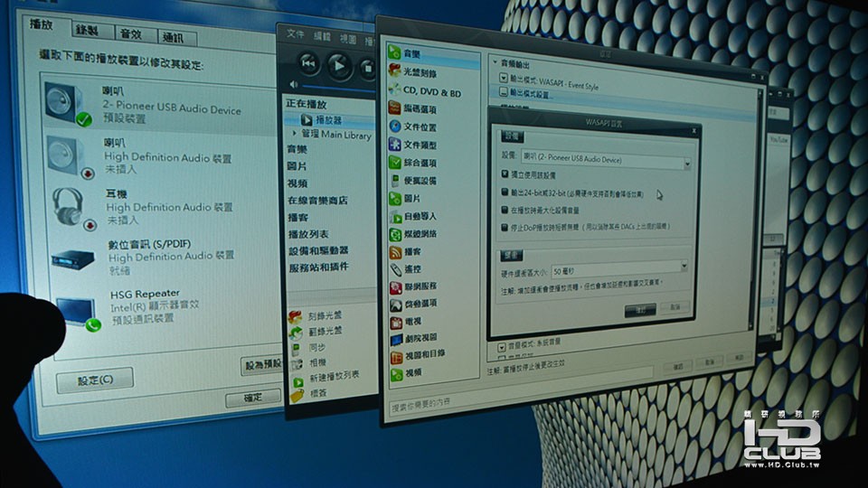Image resolution: width=868 pixels, height=488 pixels.
Task: Open 文件 file menu in Media Center
Action: click(296, 34)
